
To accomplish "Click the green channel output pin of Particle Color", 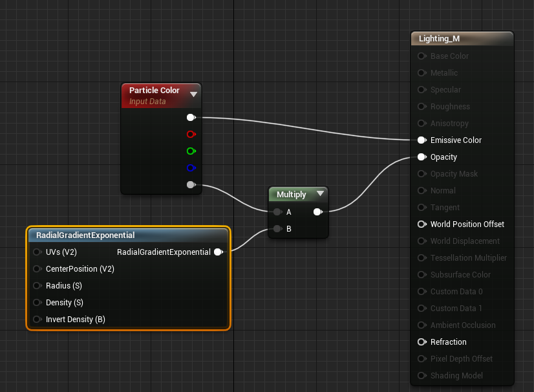I will tap(191, 151).
